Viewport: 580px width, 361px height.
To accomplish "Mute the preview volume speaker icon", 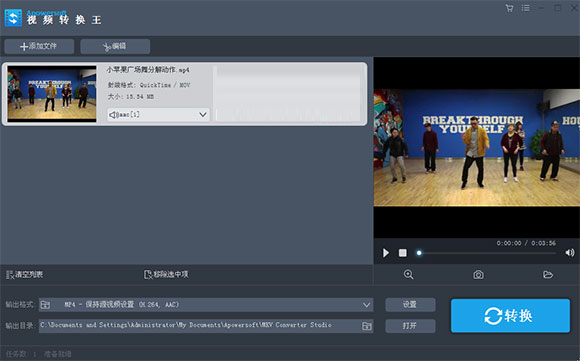I will point(570,253).
